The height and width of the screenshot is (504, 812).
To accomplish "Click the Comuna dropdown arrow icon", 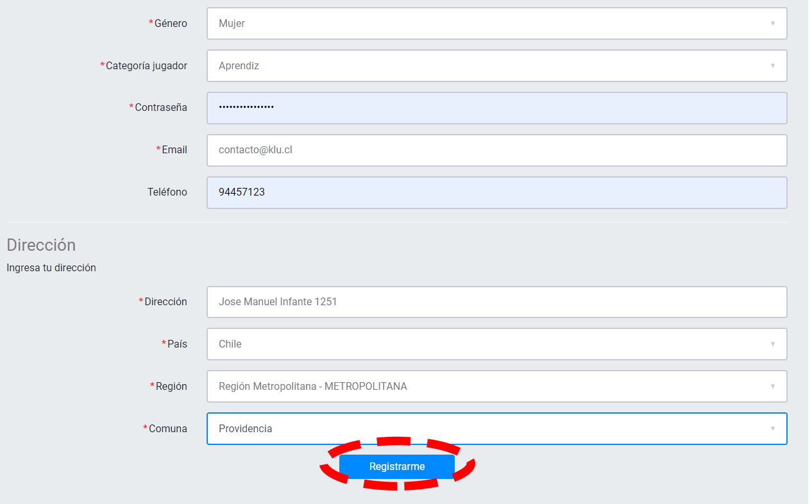I will [x=772, y=429].
